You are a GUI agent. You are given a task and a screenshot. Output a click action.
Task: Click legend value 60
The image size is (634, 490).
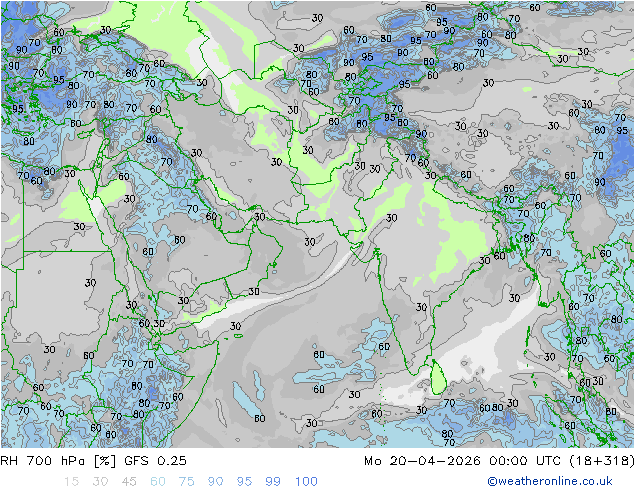pyautogui.click(x=158, y=482)
